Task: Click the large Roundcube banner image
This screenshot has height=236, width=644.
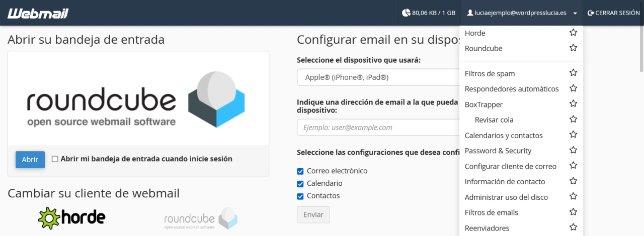Action: click(x=138, y=99)
